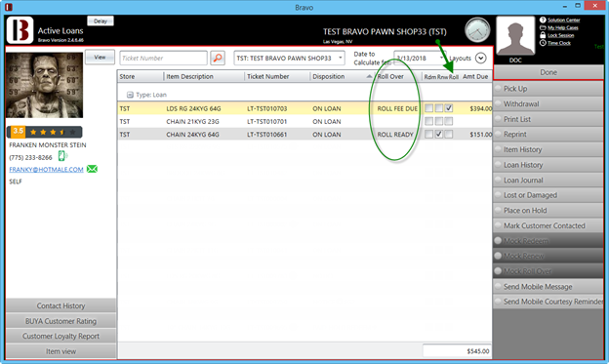Click the Bravo B logo icon
609x364 pixels.
pos(20,30)
